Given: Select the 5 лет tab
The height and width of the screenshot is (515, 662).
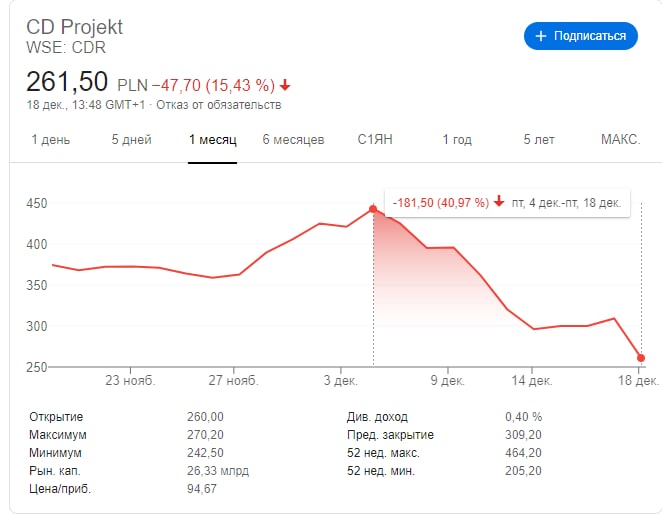Looking at the screenshot, I should (538, 140).
